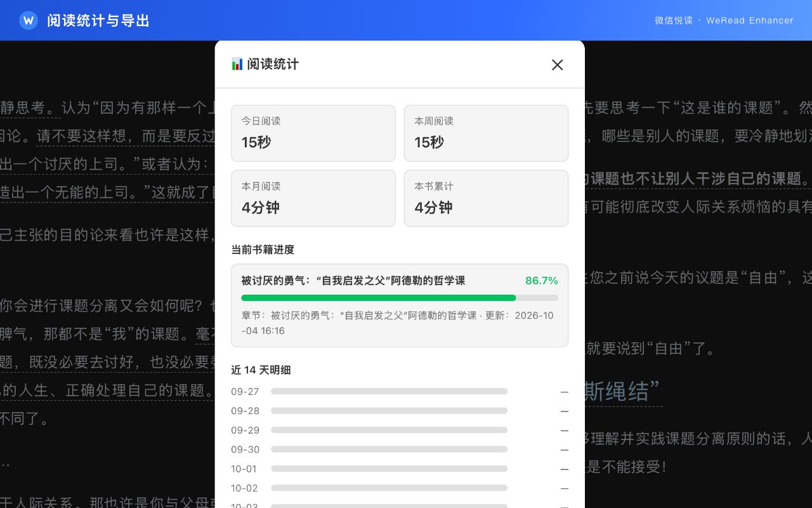Click the 09-30 date row label
This screenshot has height=508, width=812.
click(245, 450)
